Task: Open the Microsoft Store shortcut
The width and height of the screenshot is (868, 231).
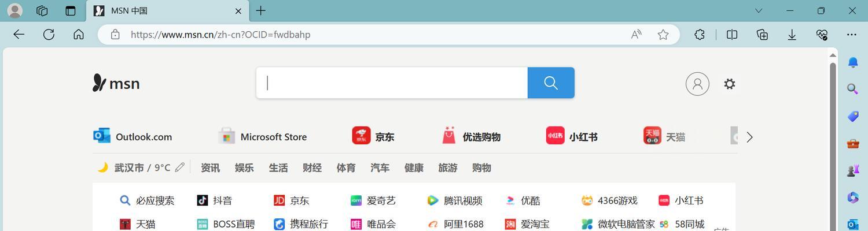Action: coord(262,136)
